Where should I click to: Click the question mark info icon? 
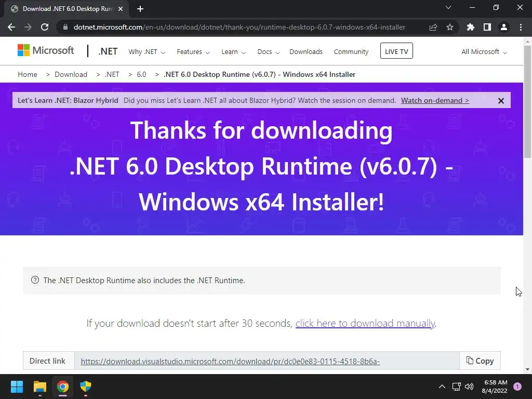point(35,280)
